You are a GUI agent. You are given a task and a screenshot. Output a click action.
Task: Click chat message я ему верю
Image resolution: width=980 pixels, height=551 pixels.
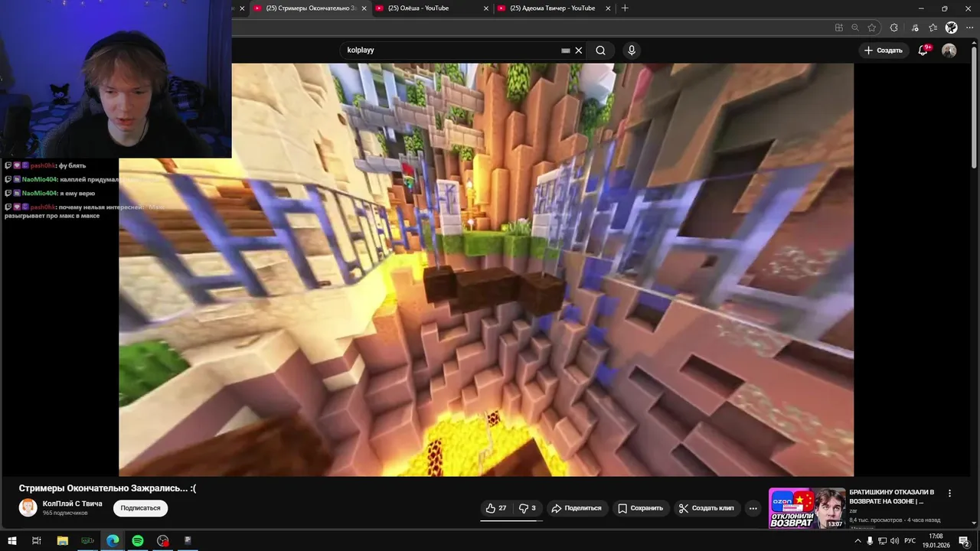[x=51, y=193]
